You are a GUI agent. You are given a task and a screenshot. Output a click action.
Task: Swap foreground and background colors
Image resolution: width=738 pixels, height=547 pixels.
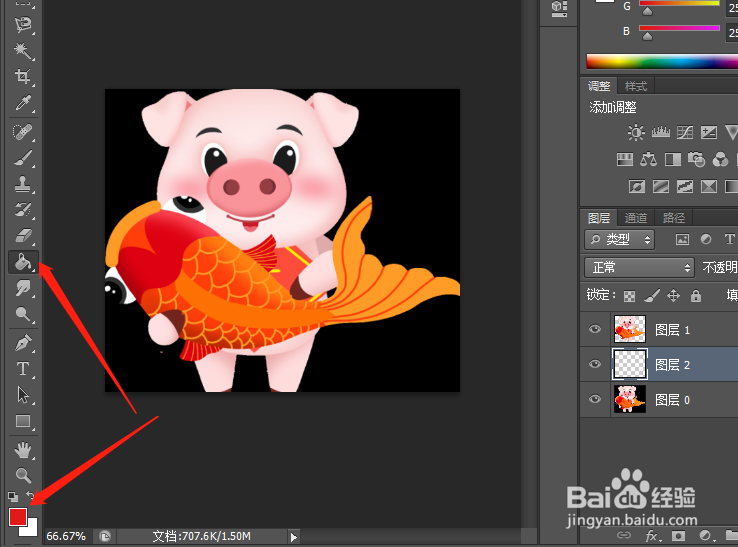(30, 495)
